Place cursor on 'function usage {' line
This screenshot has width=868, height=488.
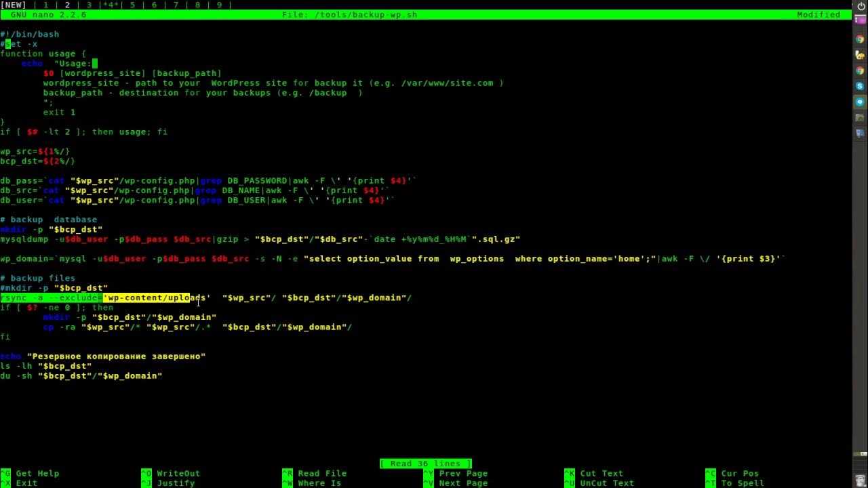tap(43, 54)
